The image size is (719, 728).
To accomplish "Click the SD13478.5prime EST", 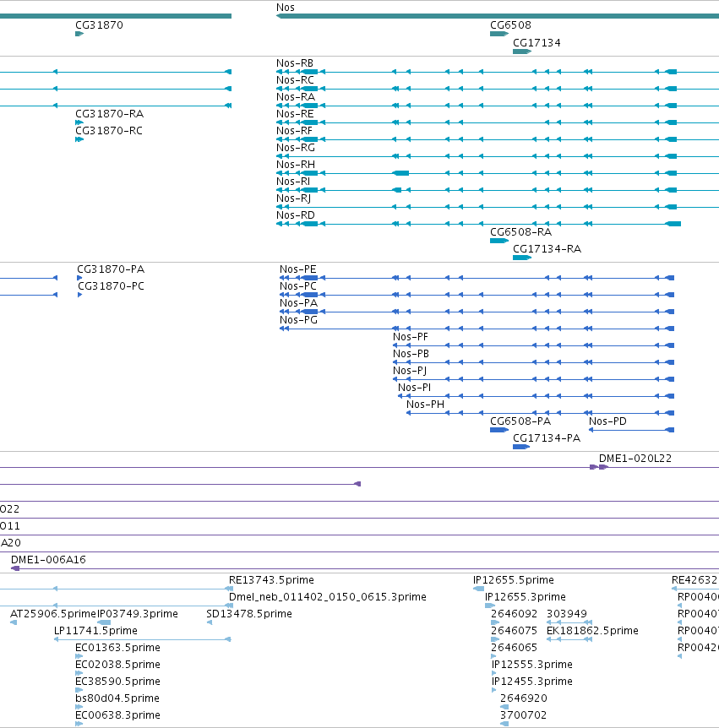I will click(x=249, y=614).
